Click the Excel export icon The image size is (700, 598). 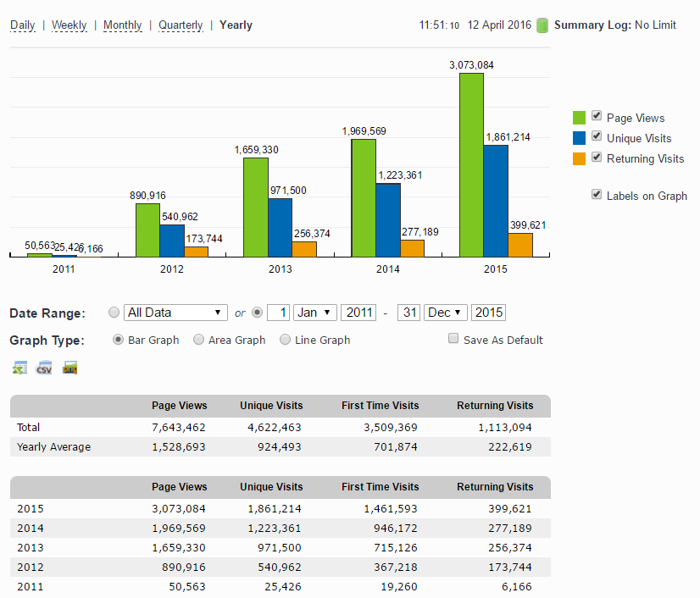19,368
